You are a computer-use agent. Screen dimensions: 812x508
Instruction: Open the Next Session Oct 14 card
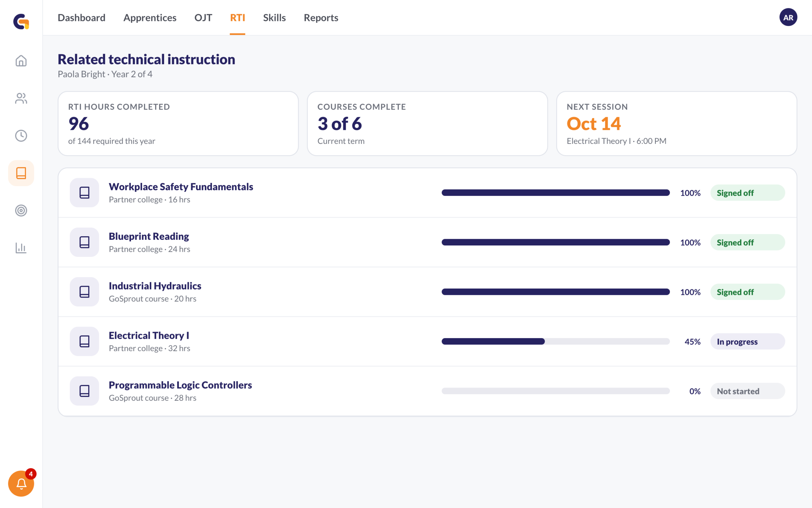pyautogui.click(x=677, y=124)
